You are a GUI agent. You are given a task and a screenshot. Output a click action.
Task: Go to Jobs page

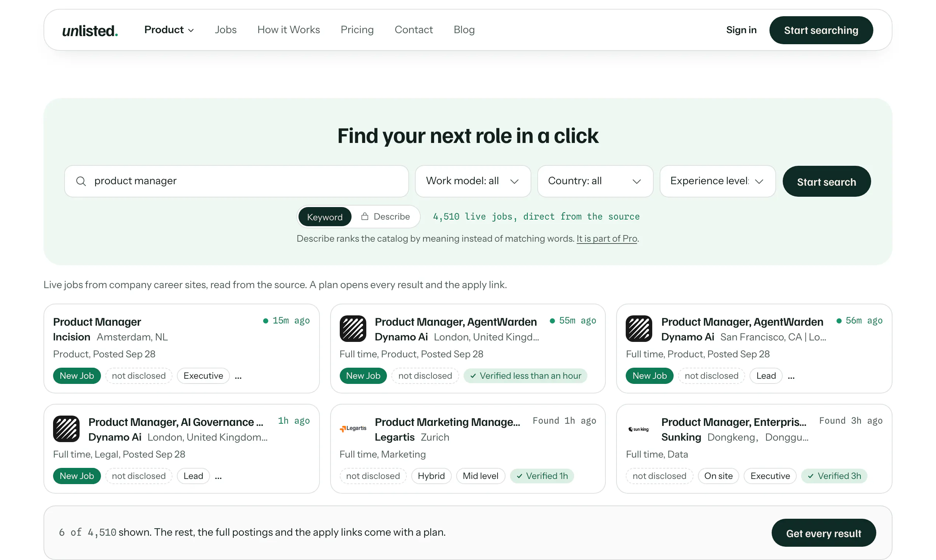(226, 30)
